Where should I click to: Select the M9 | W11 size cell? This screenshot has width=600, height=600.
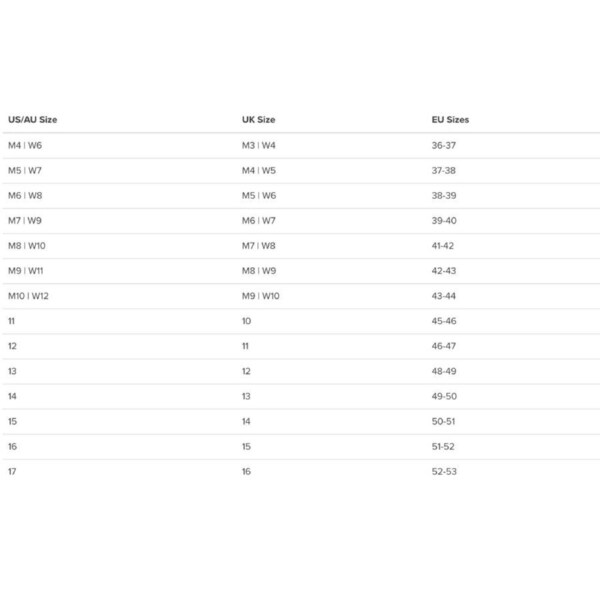pyautogui.click(x=27, y=270)
